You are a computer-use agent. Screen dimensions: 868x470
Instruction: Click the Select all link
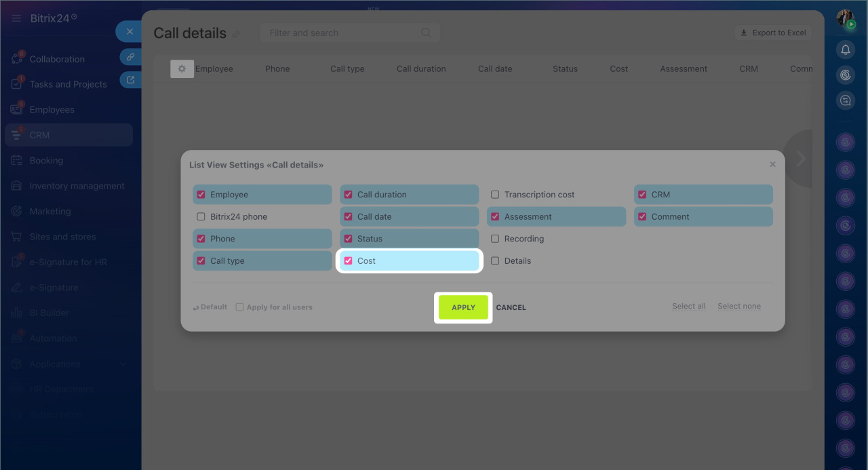pos(688,307)
